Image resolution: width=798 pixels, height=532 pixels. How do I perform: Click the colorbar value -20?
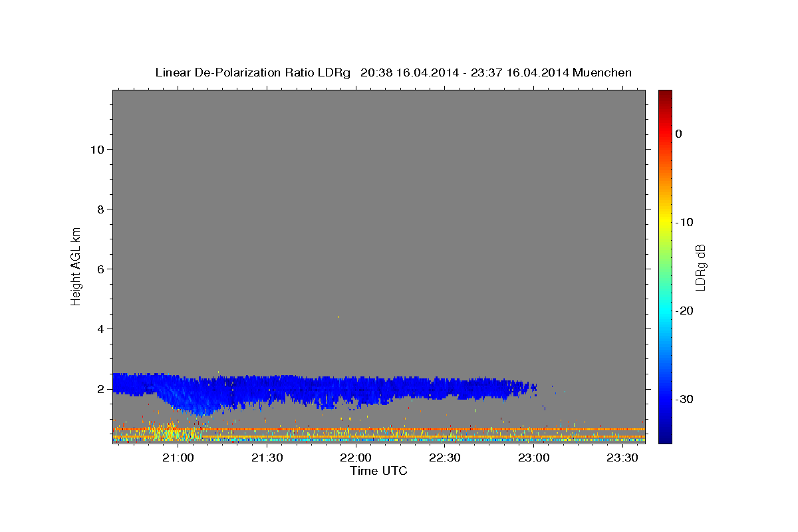click(684, 311)
